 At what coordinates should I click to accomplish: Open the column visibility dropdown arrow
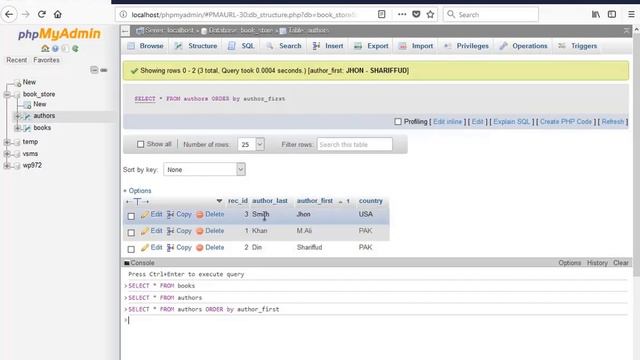(219, 201)
